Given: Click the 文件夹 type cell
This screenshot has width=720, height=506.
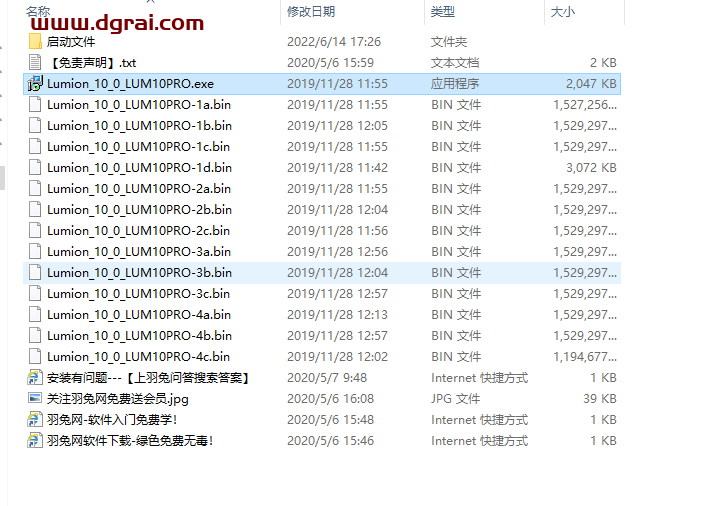Looking at the screenshot, I should point(449,42).
